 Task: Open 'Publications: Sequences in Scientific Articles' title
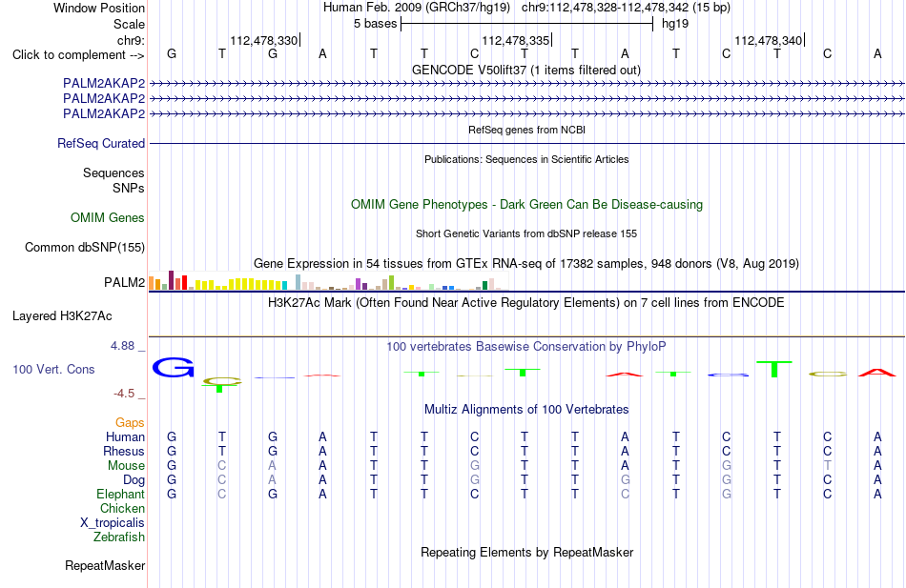(x=526, y=159)
